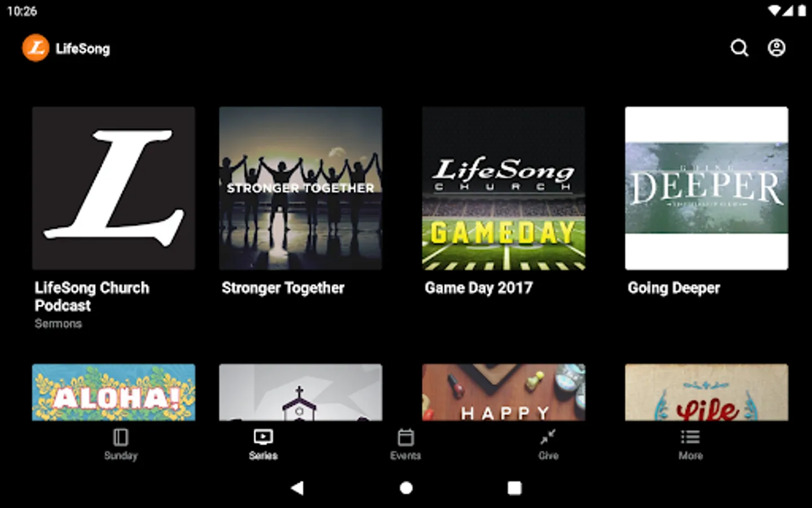Open the More tab
Image resolution: width=812 pixels, height=508 pixels.
point(691,445)
